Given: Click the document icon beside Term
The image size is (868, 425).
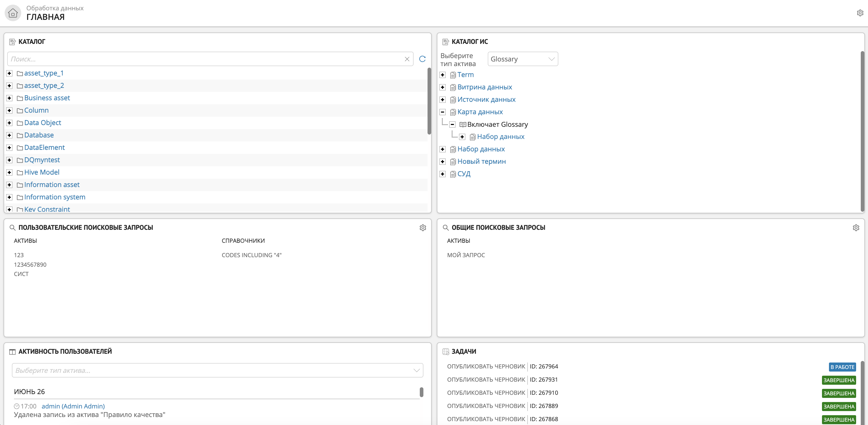Looking at the screenshot, I should (453, 75).
